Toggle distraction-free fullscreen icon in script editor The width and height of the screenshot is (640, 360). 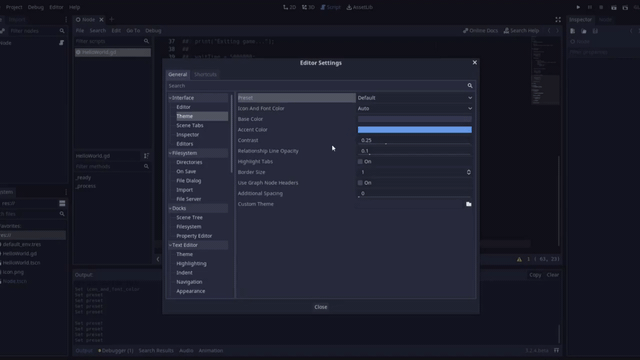558,20
